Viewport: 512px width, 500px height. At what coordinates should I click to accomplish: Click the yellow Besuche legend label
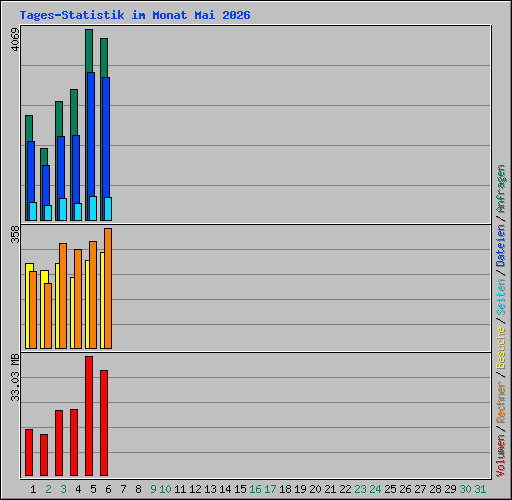tap(501, 347)
